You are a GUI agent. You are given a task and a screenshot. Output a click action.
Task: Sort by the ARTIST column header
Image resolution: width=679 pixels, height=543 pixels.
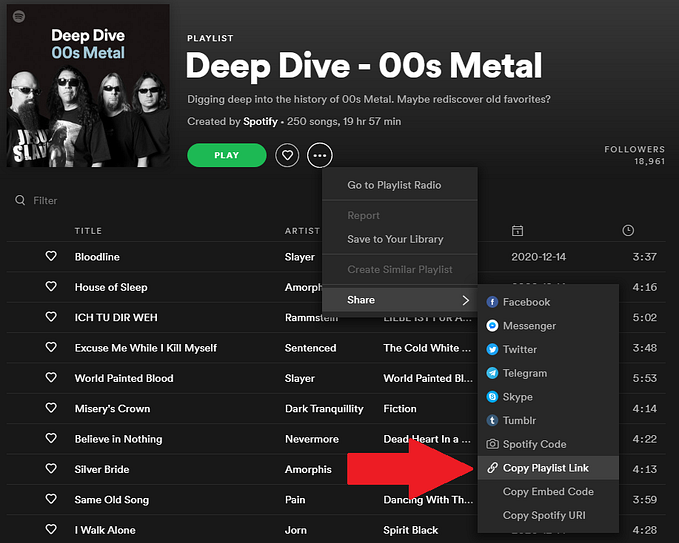coord(302,231)
